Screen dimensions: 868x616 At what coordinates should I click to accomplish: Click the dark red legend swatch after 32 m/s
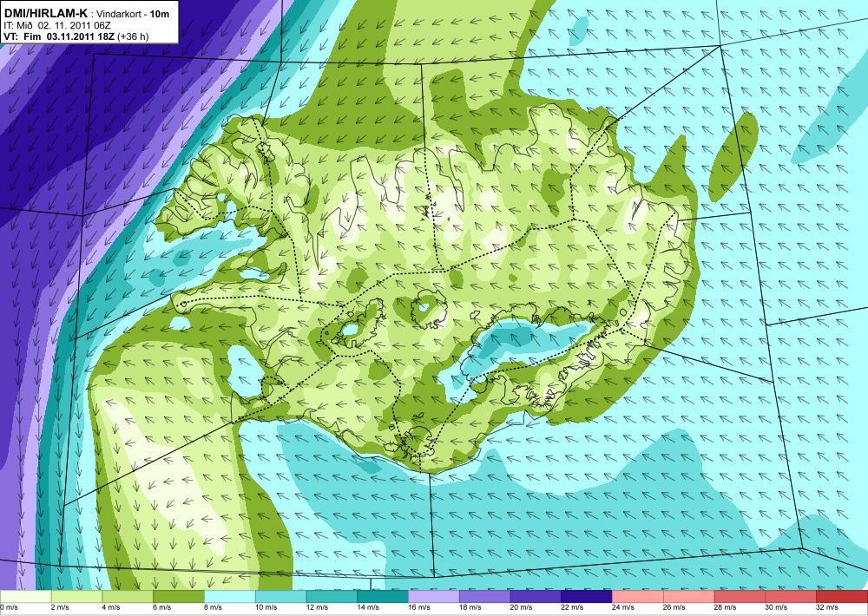842,597
